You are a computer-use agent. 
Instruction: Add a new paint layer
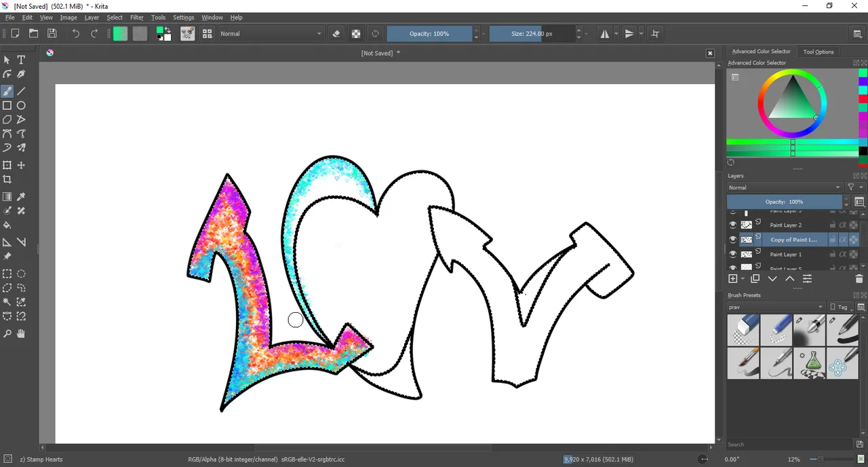[732, 279]
